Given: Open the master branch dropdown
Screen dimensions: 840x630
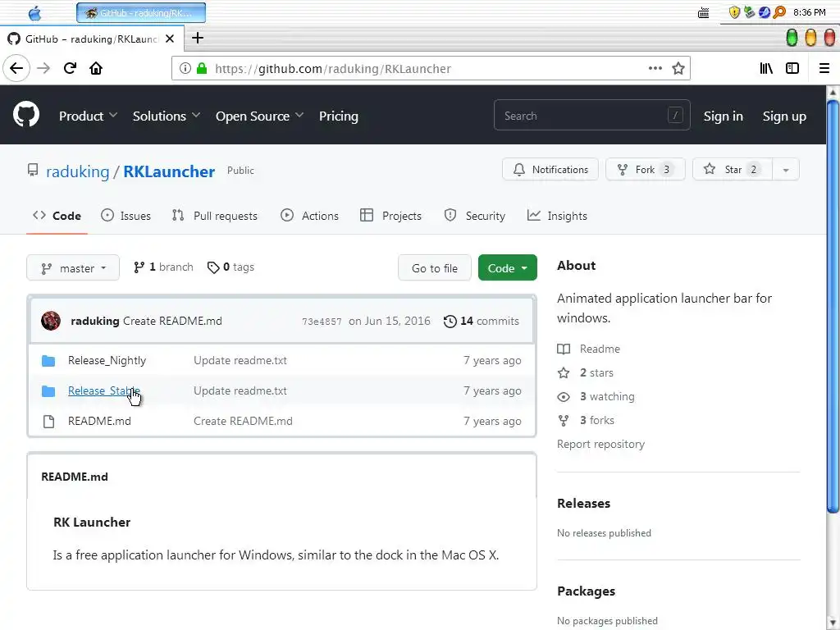Looking at the screenshot, I should tap(73, 268).
